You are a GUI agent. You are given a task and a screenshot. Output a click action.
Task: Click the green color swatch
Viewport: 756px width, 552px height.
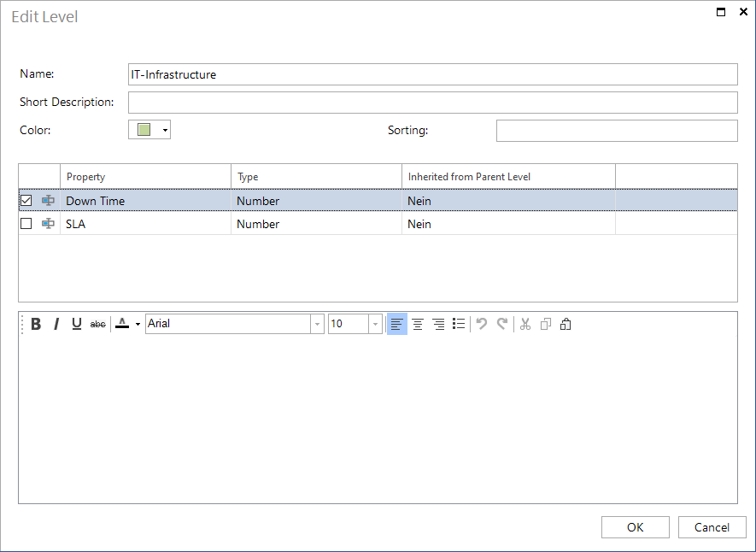point(144,130)
